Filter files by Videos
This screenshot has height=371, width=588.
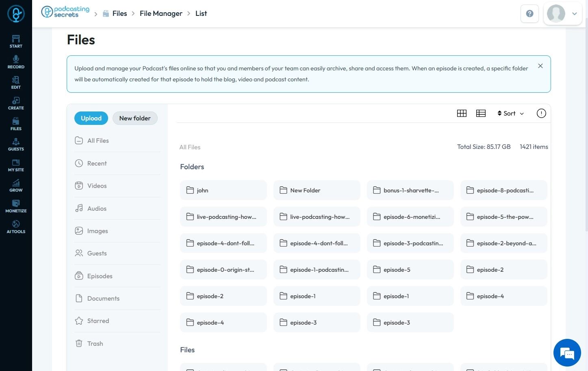(117, 186)
